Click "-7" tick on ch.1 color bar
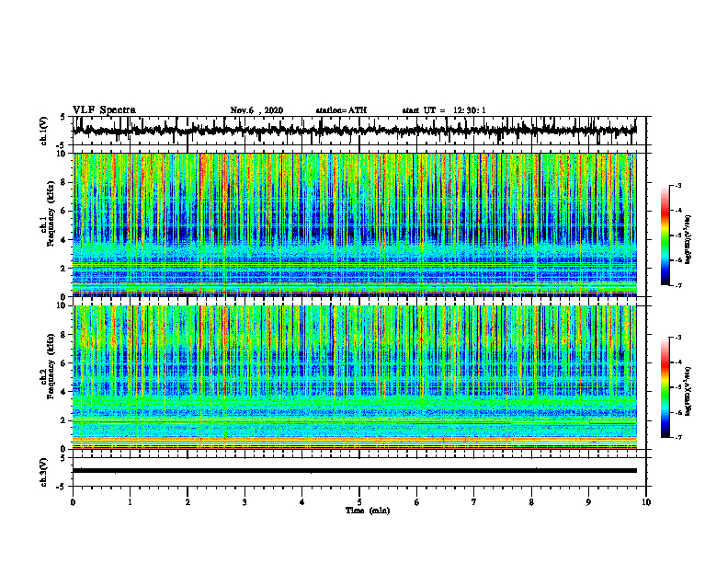 point(678,285)
